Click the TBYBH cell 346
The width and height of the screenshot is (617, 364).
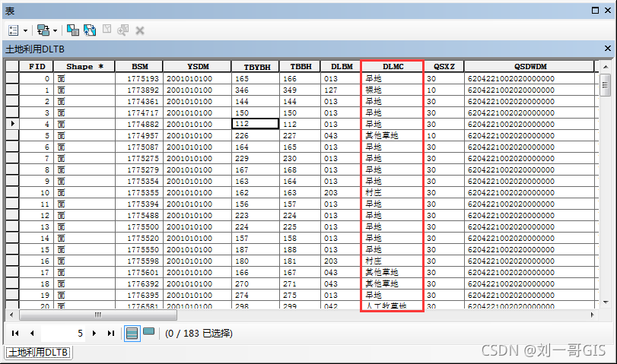[x=256, y=90]
